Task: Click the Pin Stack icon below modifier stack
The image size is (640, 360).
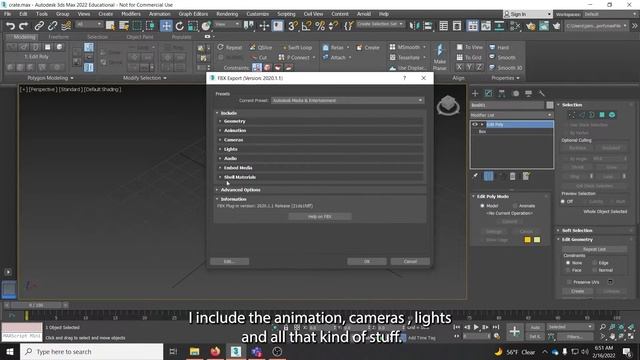Action: 475,176
